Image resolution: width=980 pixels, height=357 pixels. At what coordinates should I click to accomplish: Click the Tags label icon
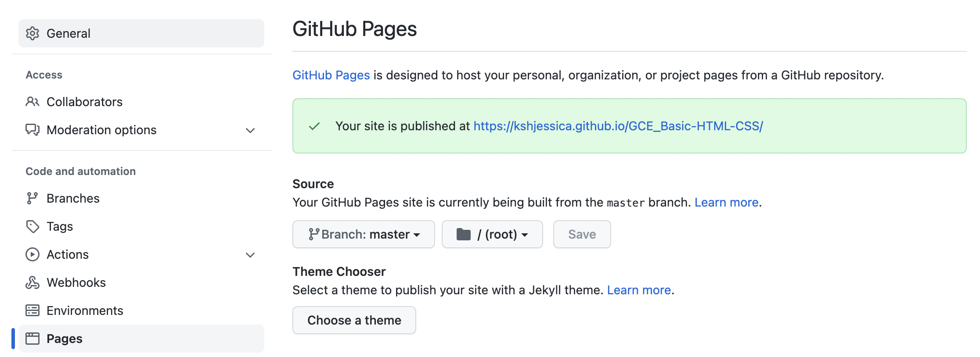pos(32,226)
